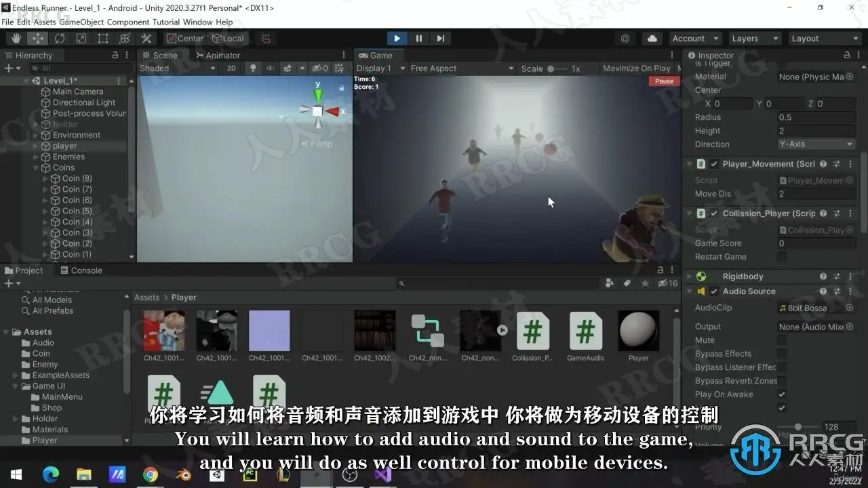
Task: Enable the Mute checkbox
Action: (x=782, y=340)
